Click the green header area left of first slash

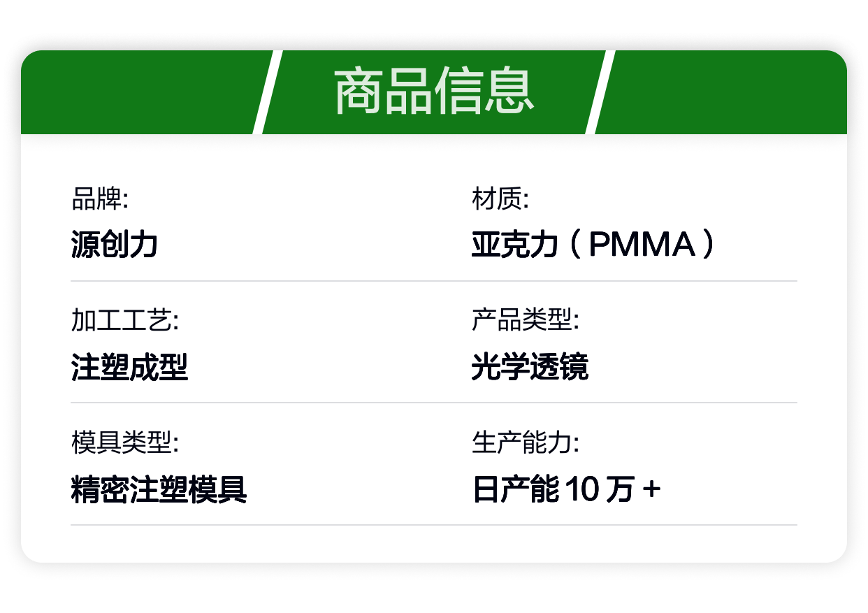coord(140,92)
